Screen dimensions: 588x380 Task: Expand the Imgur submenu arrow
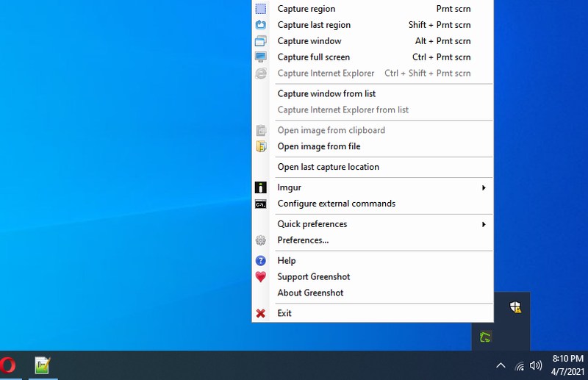click(484, 187)
